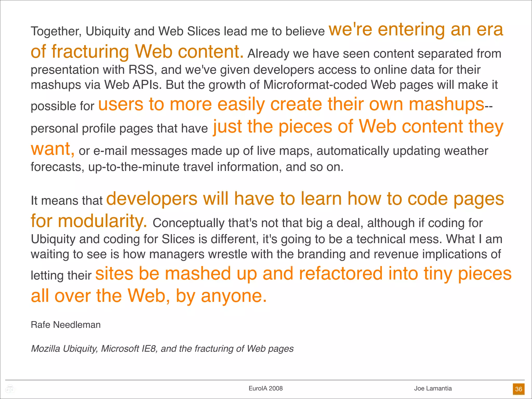Image resolution: width=532 pixels, height=399 pixels.
Task: Click the text 'It means that'
Action: (x=67, y=201)
